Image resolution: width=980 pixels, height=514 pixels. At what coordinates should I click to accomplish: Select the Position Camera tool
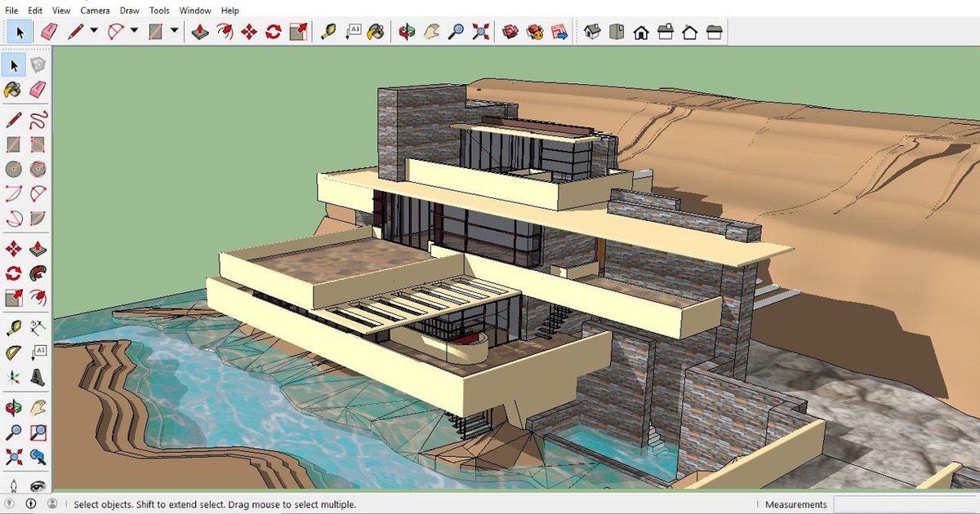14,485
